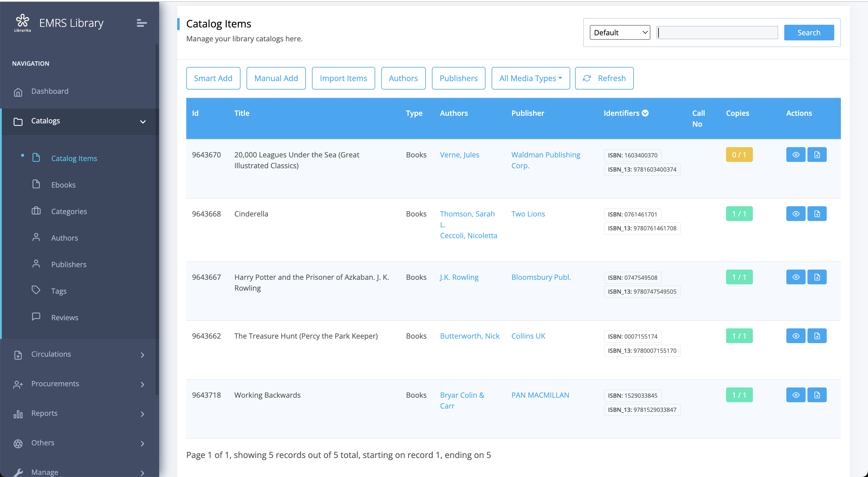Click the add-copy icon for Cinderella
The height and width of the screenshot is (477, 868).
pos(817,214)
